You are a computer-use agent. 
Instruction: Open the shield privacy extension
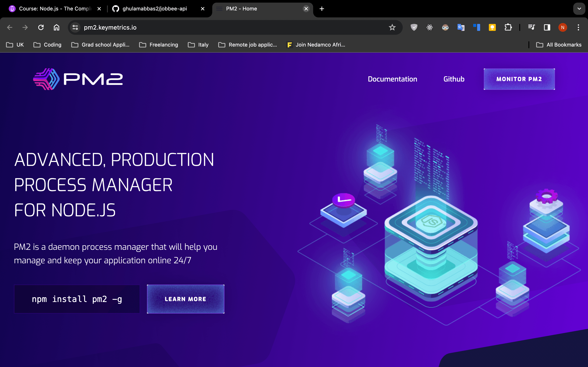414,27
